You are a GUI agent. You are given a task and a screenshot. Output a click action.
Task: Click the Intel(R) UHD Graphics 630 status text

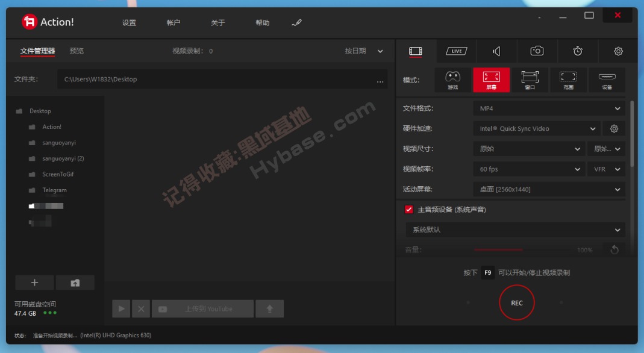(x=116, y=336)
